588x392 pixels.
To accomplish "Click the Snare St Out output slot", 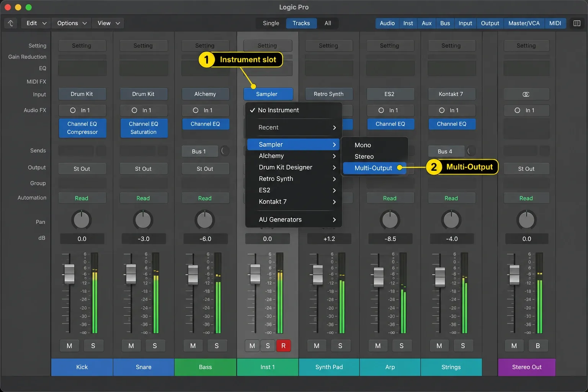I will 143,169.
